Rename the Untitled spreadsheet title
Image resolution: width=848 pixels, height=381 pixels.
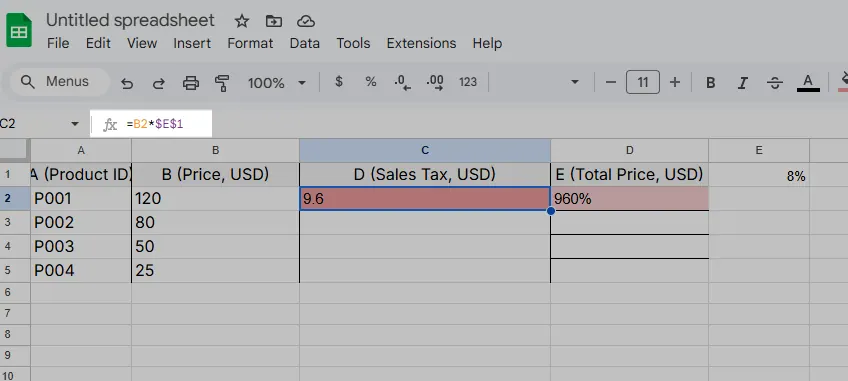pyautogui.click(x=130, y=21)
